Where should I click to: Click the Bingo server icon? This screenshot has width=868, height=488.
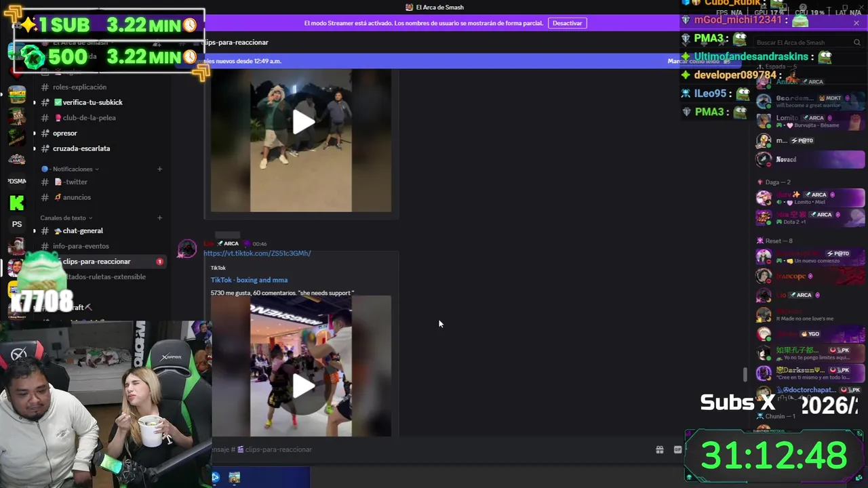pos(17,94)
